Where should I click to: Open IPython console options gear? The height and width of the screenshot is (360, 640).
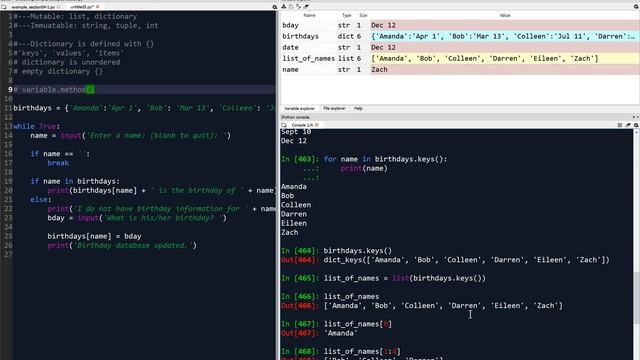point(636,125)
